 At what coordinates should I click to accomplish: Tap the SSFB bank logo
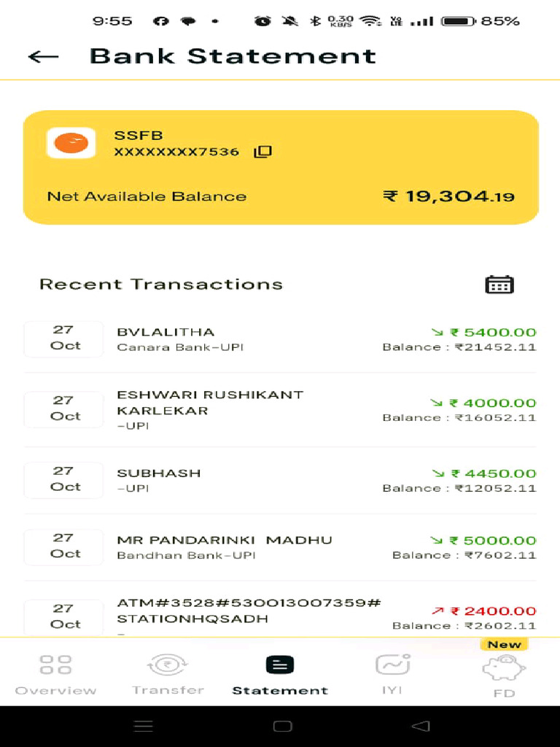point(71,143)
